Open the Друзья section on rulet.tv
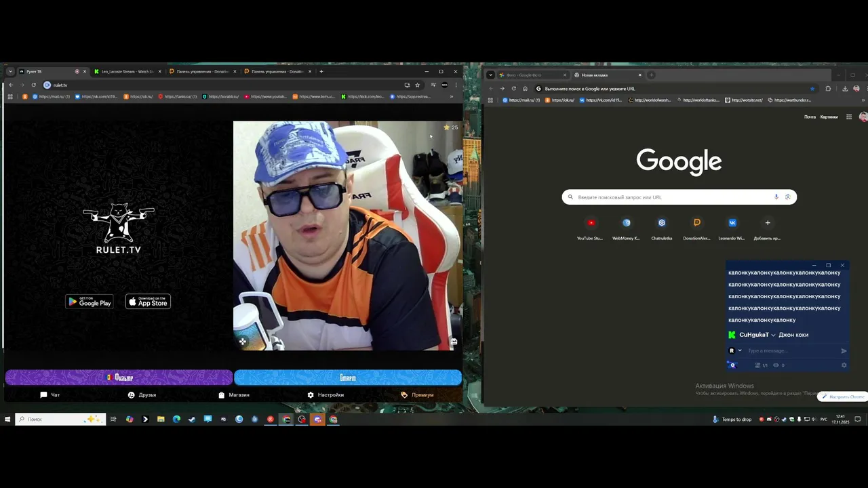The width and height of the screenshot is (868, 488). coord(142,394)
